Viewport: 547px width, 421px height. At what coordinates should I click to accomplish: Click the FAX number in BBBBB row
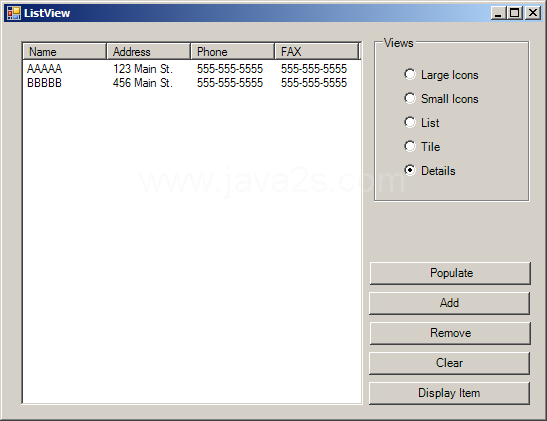point(314,83)
